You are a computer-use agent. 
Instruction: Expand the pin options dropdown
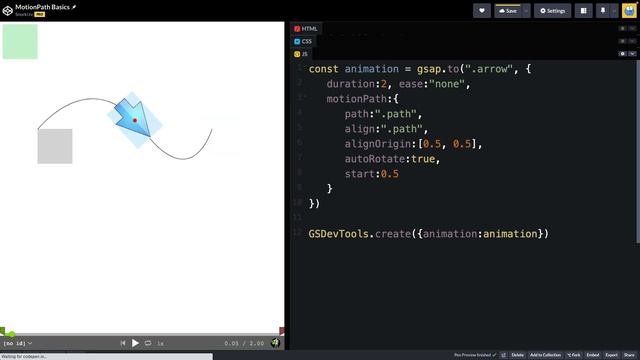click(614, 11)
